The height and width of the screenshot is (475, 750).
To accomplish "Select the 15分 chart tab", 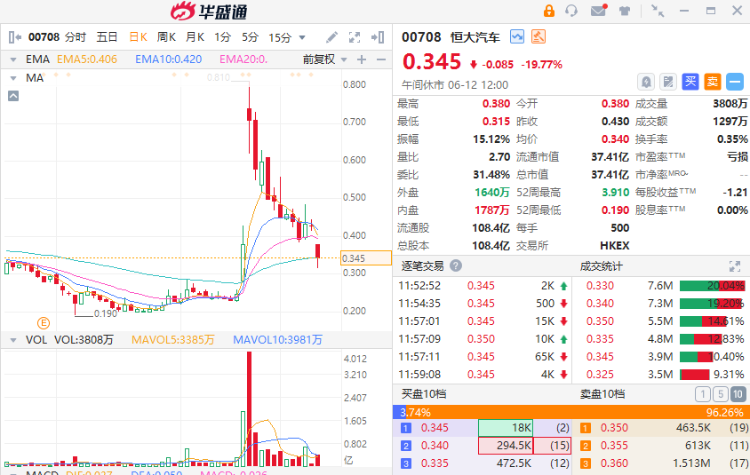I will (280, 37).
